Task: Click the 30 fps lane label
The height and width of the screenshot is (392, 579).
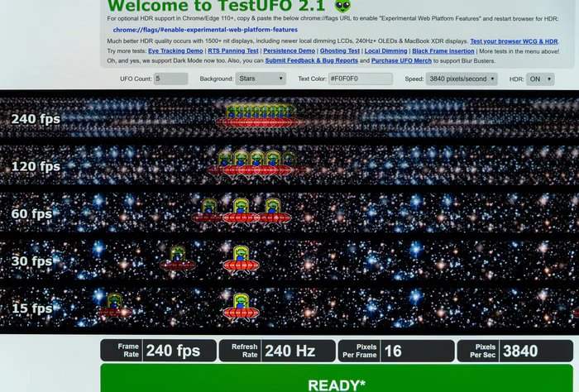Action: [31, 261]
